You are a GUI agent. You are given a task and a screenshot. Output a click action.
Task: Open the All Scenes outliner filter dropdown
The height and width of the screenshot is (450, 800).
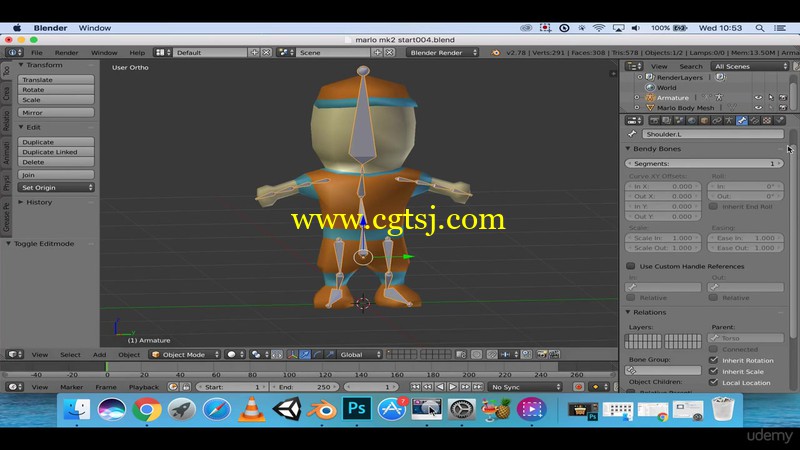pos(749,66)
